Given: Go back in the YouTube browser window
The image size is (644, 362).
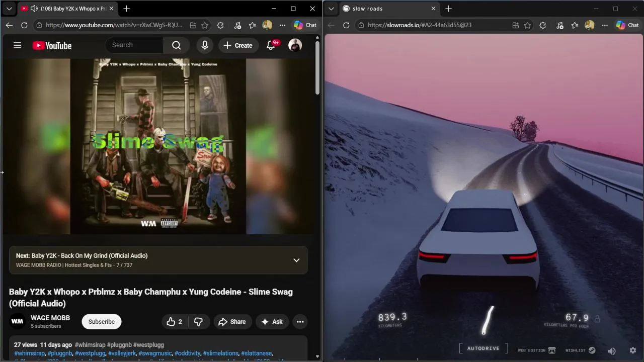Looking at the screenshot, I should 9,25.
